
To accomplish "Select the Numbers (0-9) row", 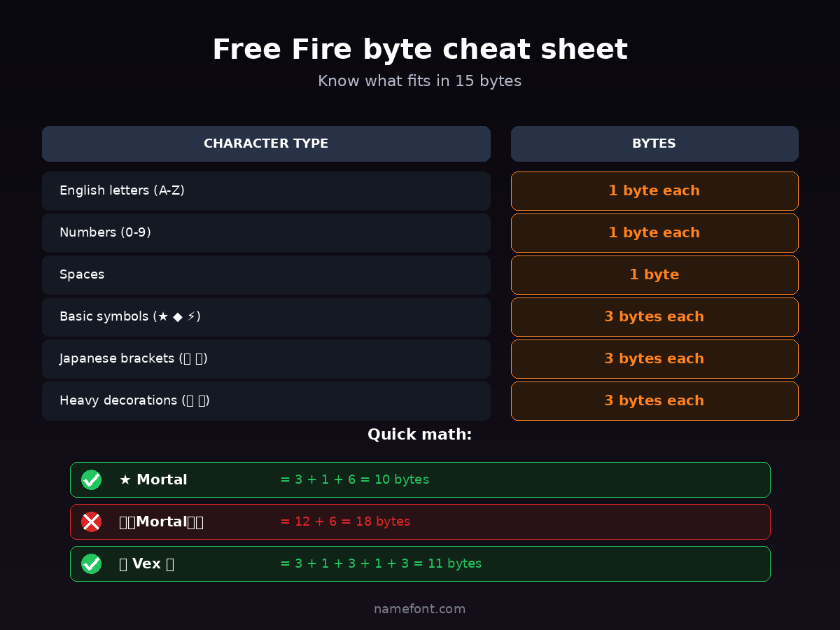I will (x=266, y=232).
